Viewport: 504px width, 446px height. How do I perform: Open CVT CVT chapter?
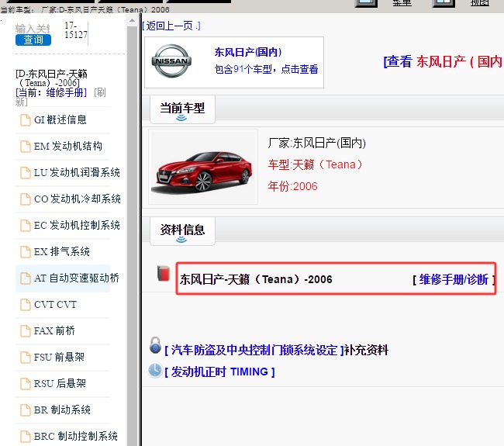coord(55,304)
